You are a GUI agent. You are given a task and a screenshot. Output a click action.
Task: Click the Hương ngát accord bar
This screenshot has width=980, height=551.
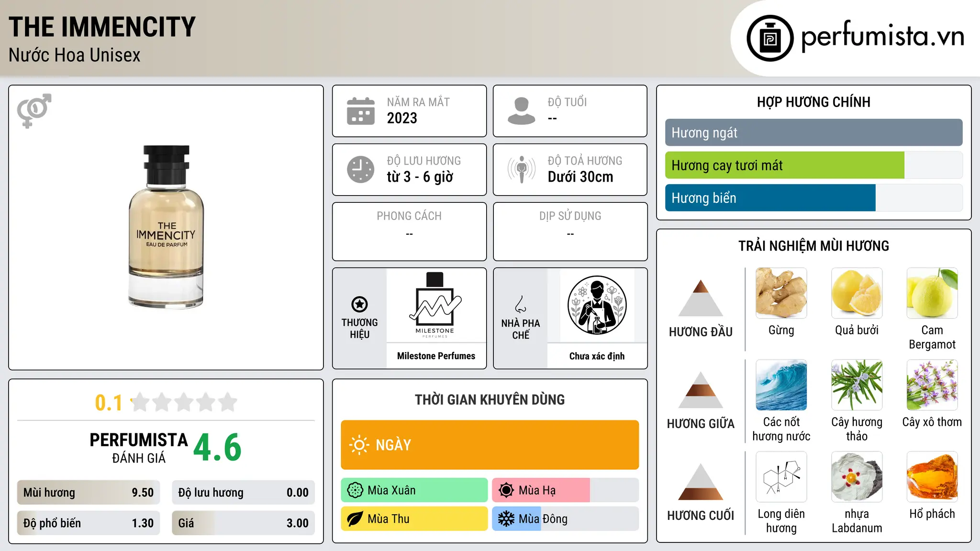[813, 132]
